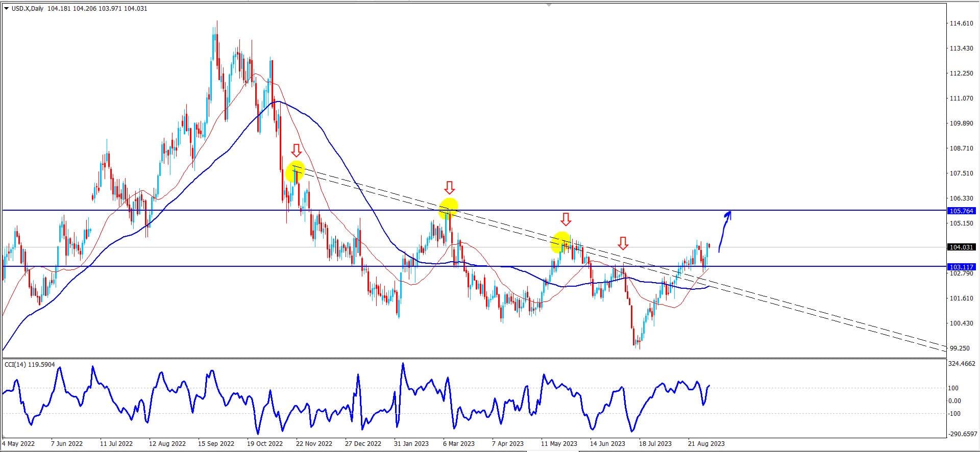Click the 31 Jan 2023 date label
This screenshot has width=980, height=452.
coord(412,444)
